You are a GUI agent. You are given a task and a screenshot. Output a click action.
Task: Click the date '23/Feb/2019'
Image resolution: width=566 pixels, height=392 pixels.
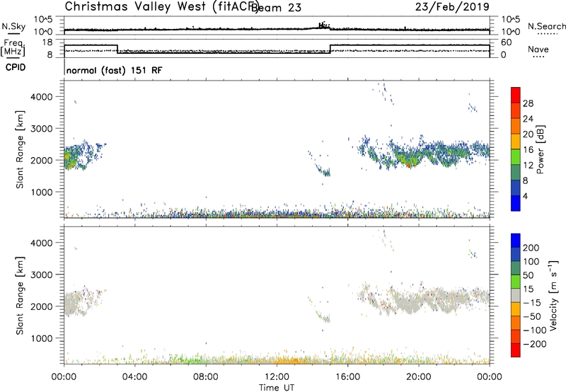tap(452, 6)
